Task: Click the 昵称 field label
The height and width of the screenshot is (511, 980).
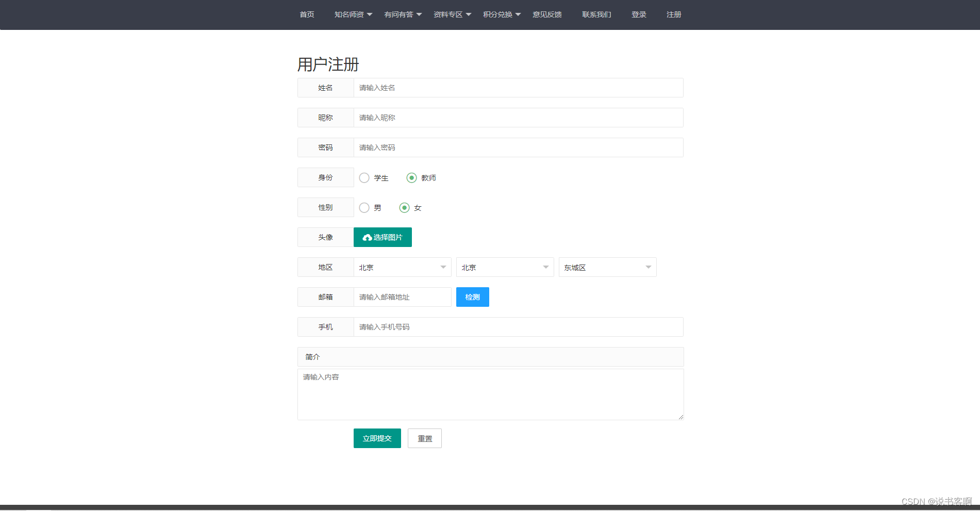Action: pos(326,118)
